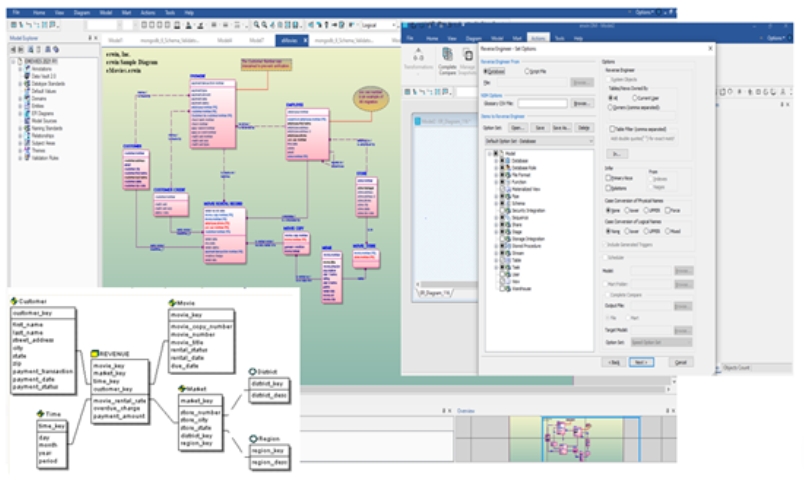The image size is (804, 496).
Task: Expand Sequence node in reverse engineer tree
Action: pos(496,217)
